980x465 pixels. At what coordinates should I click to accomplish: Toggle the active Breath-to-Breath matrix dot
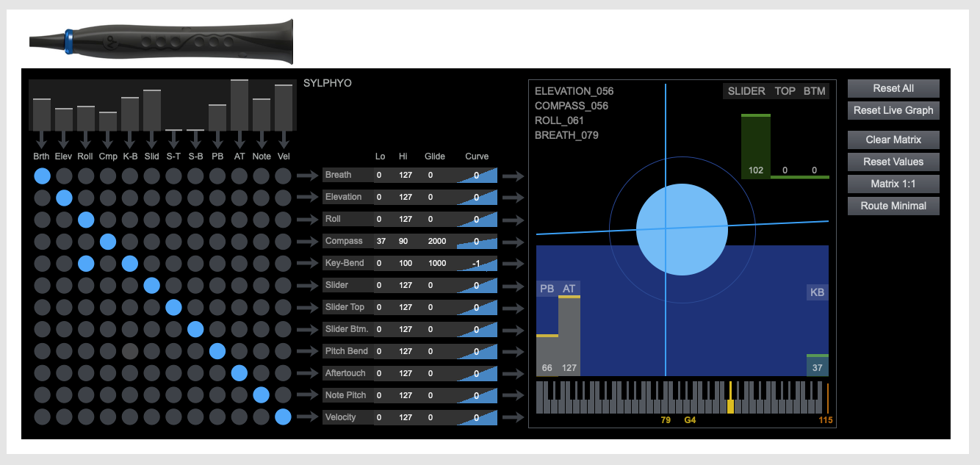(42, 176)
